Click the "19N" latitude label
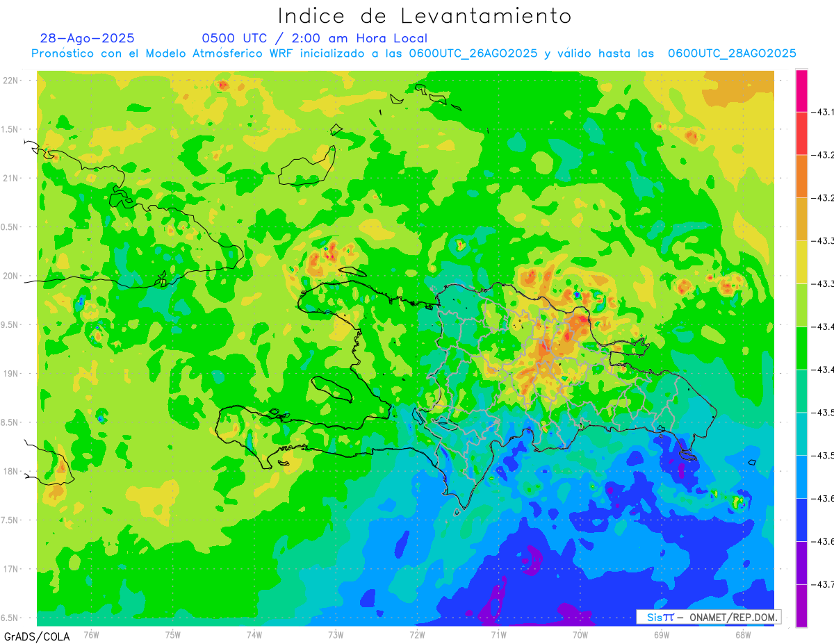This screenshot has width=834, height=644. [11, 374]
